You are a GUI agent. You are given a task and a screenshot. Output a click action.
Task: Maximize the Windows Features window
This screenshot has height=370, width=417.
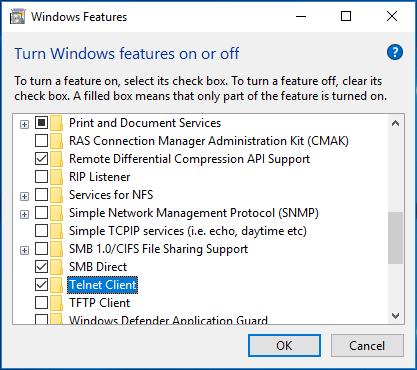pos(346,16)
